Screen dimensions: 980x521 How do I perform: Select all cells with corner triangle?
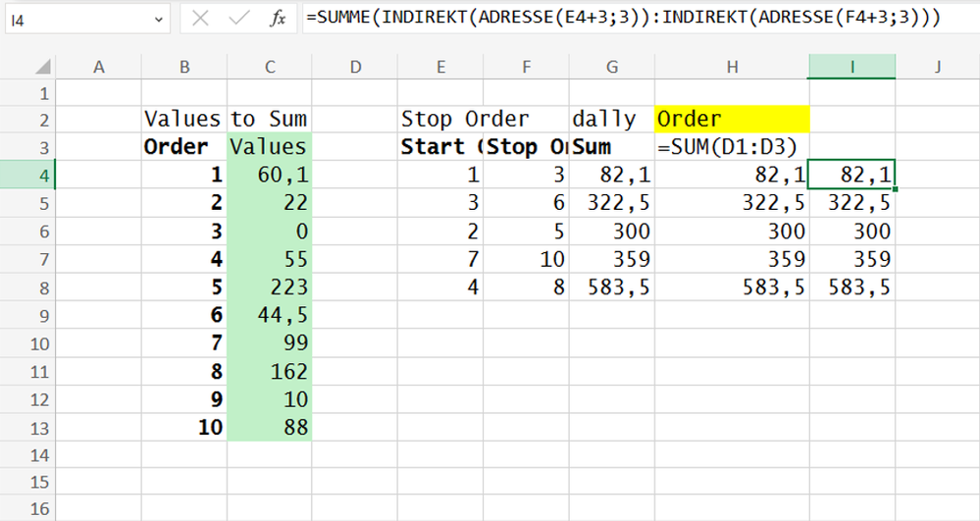[x=42, y=67]
